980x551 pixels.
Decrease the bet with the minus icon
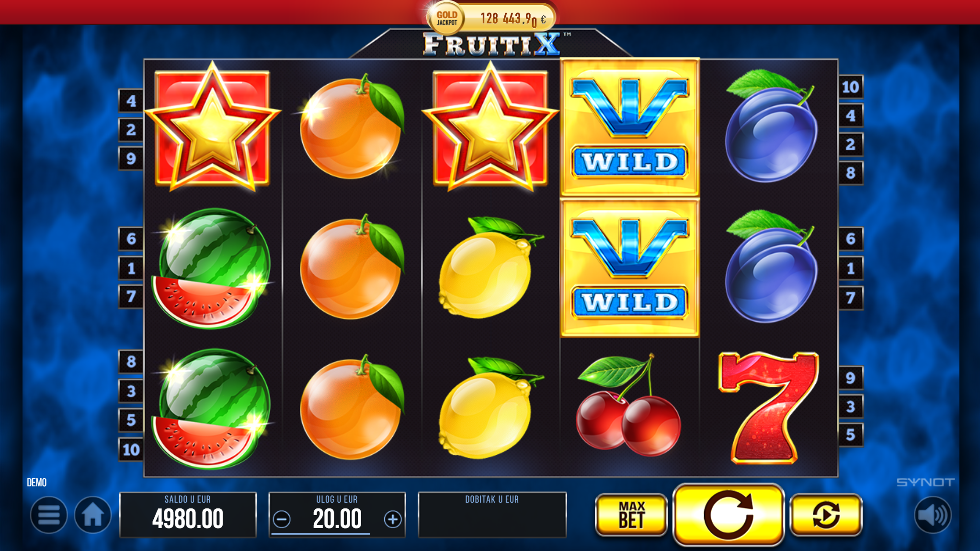282,519
